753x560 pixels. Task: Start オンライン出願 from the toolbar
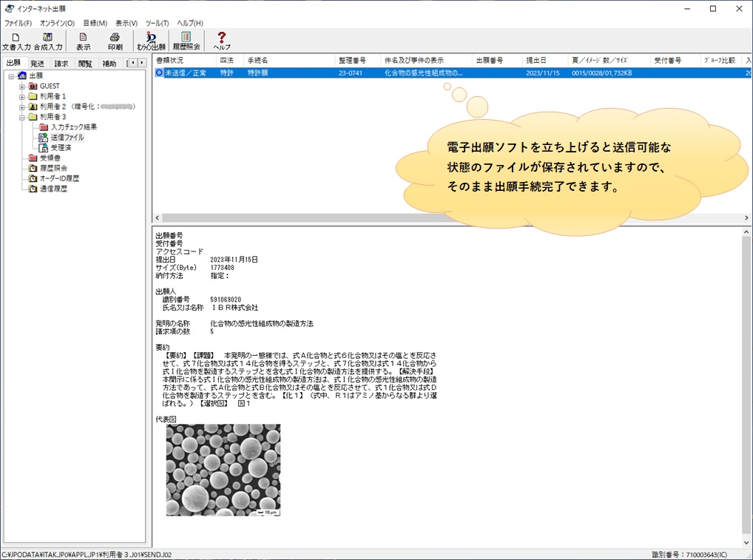[x=151, y=41]
